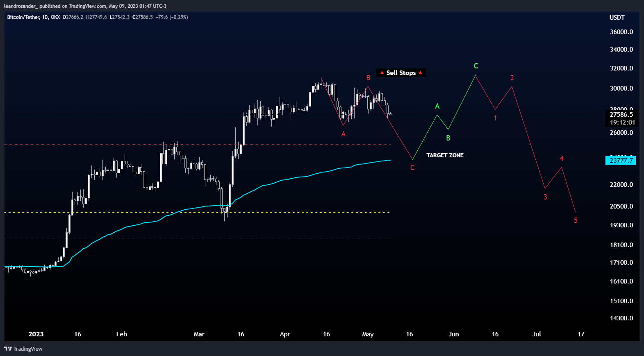
Task: Select the red wave label 3
Action: (x=545, y=197)
